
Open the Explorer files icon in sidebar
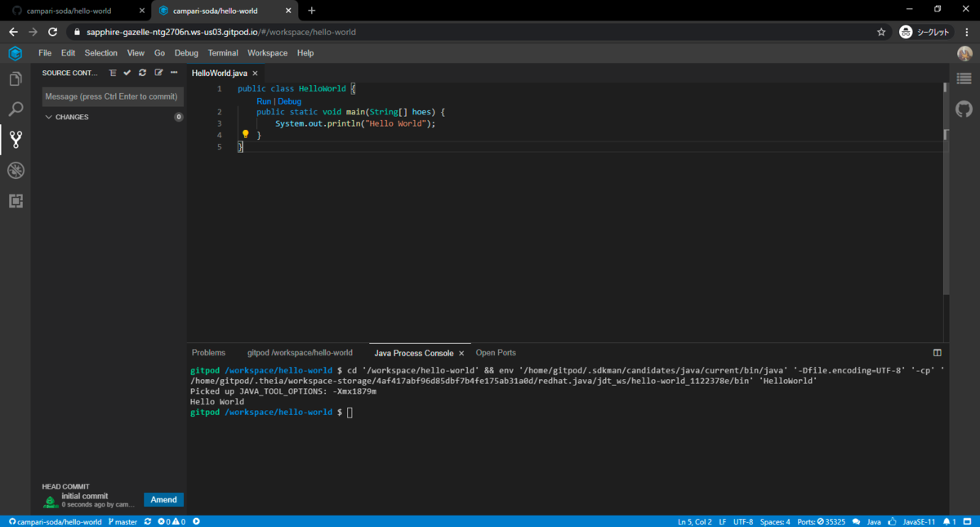click(x=16, y=79)
